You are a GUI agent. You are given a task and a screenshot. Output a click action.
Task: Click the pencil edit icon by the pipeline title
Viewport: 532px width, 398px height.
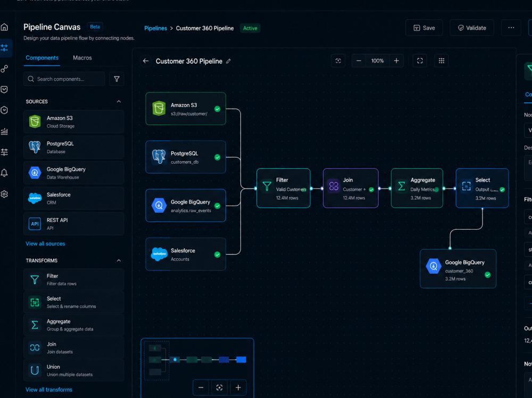tap(228, 61)
